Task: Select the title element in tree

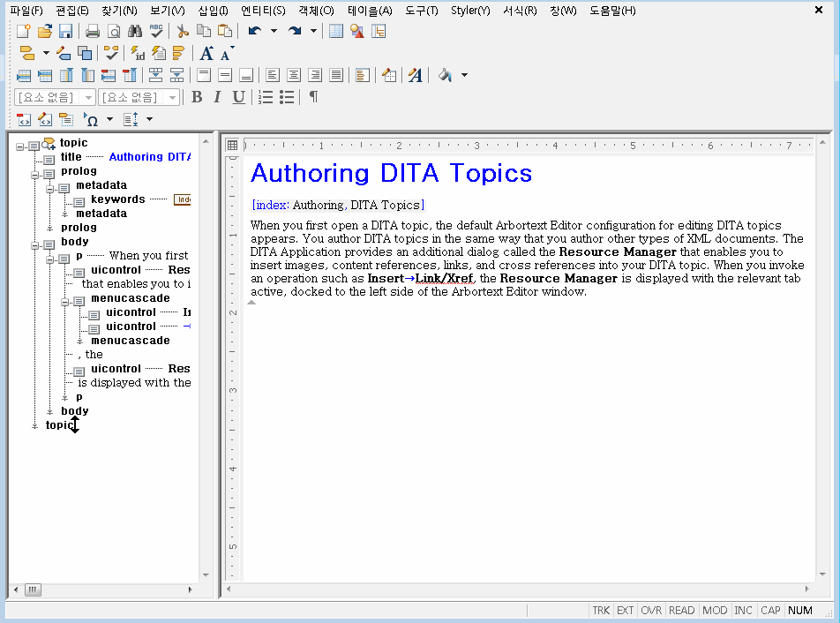Action: pyautogui.click(x=71, y=157)
